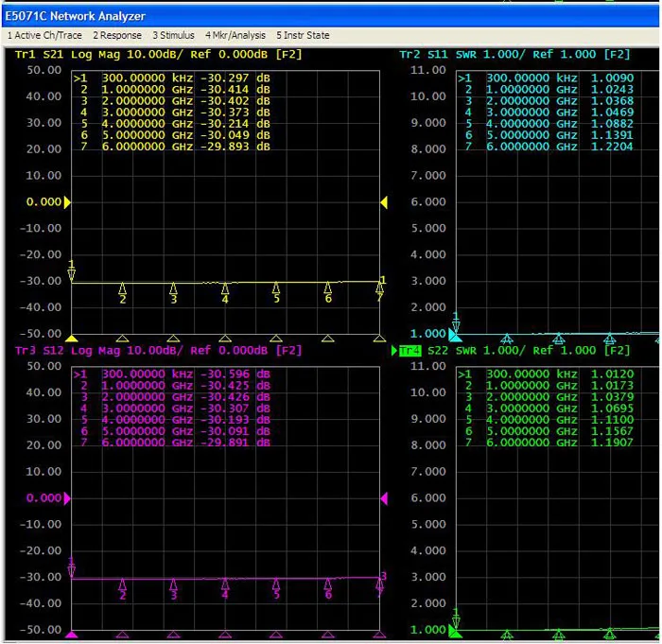Open the Active Ch/Trace menu
The height and width of the screenshot is (644, 662).
click(44, 36)
